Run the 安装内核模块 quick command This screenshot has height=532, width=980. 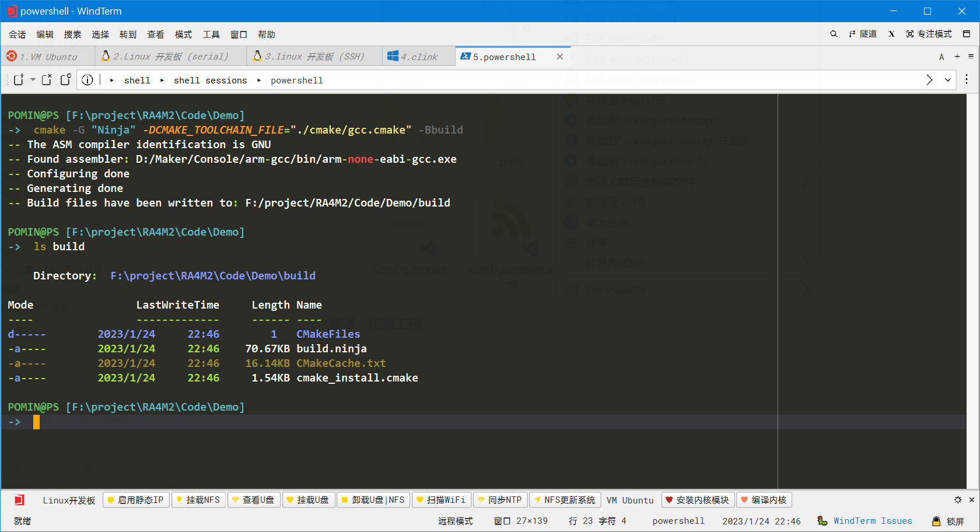[x=698, y=500]
